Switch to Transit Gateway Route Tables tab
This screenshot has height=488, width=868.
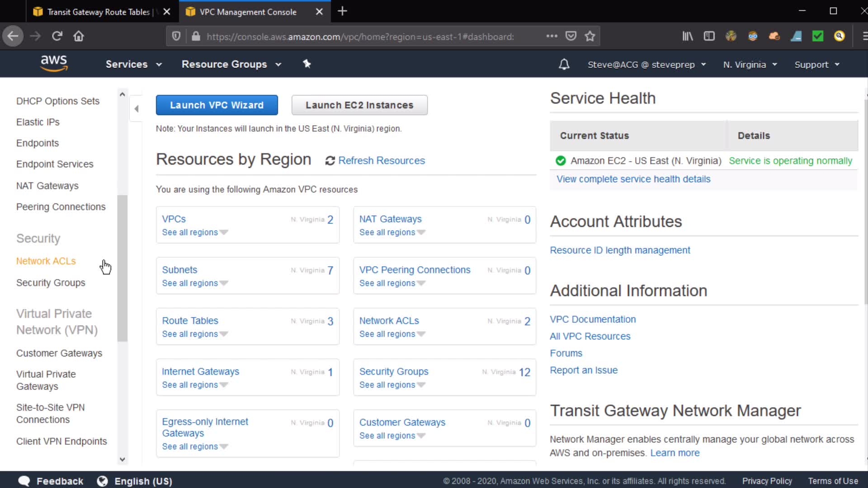[98, 12]
